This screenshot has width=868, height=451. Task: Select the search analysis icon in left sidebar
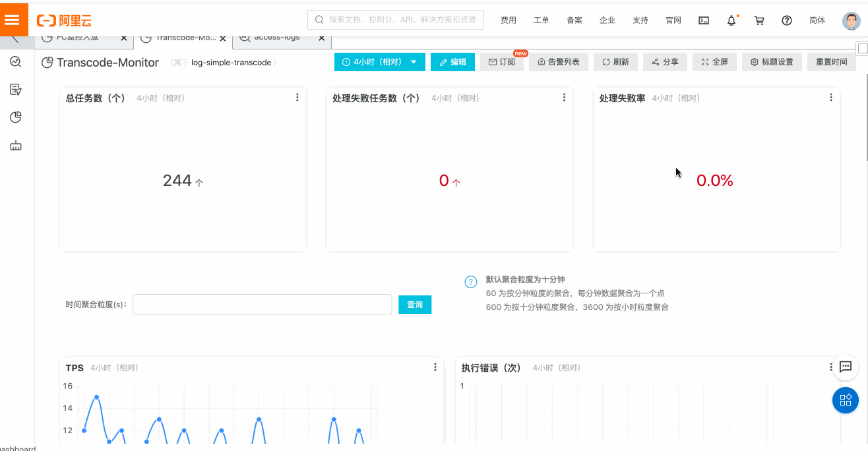15,62
